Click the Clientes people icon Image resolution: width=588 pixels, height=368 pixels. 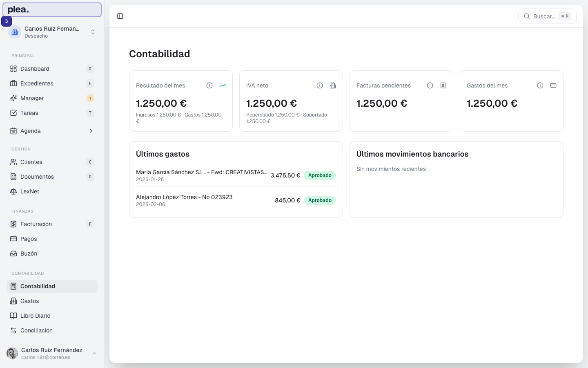(x=13, y=162)
